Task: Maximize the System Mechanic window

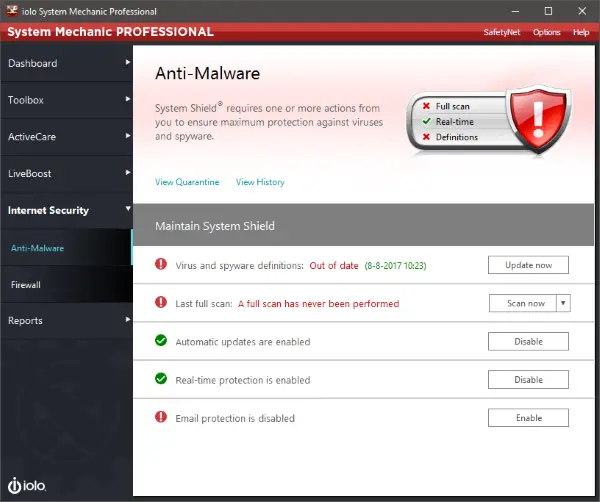Action: click(x=548, y=11)
